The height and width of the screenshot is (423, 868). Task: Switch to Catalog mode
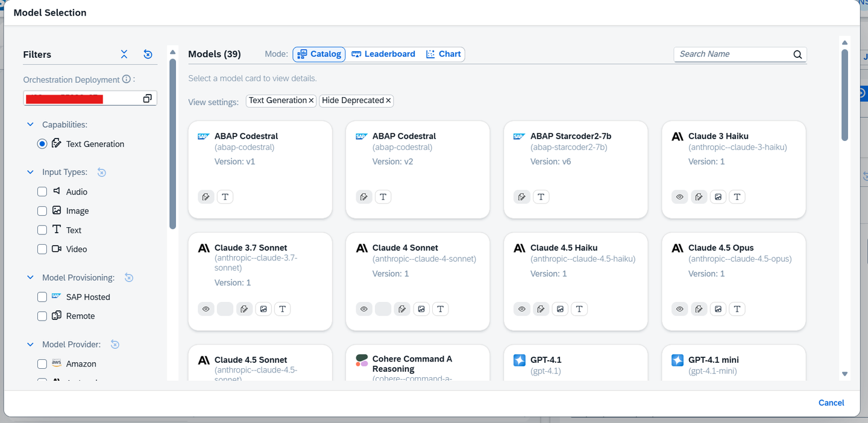(319, 54)
